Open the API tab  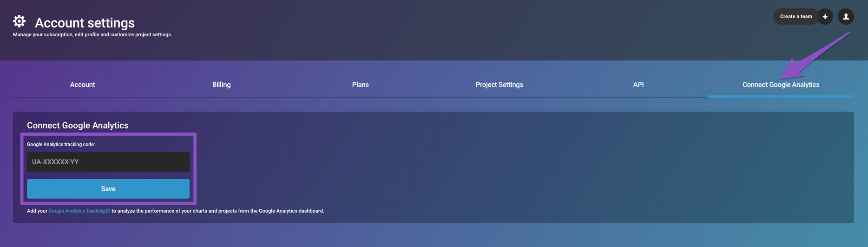click(638, 85)
